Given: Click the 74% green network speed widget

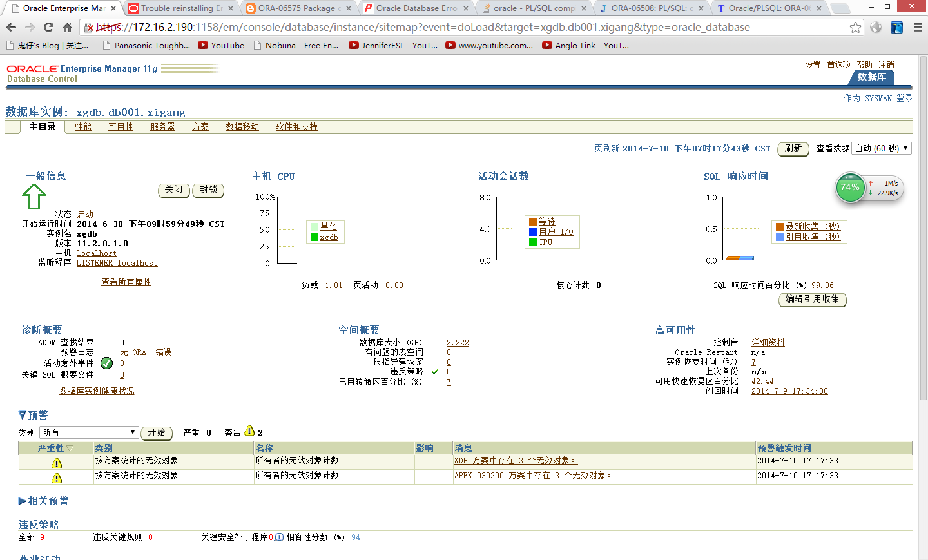Looking at the screenshot, I should click(850, 188).
